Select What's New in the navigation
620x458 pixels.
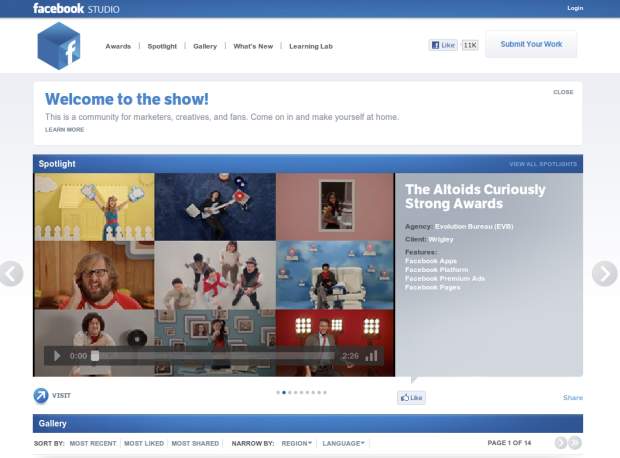click(253, 46)
